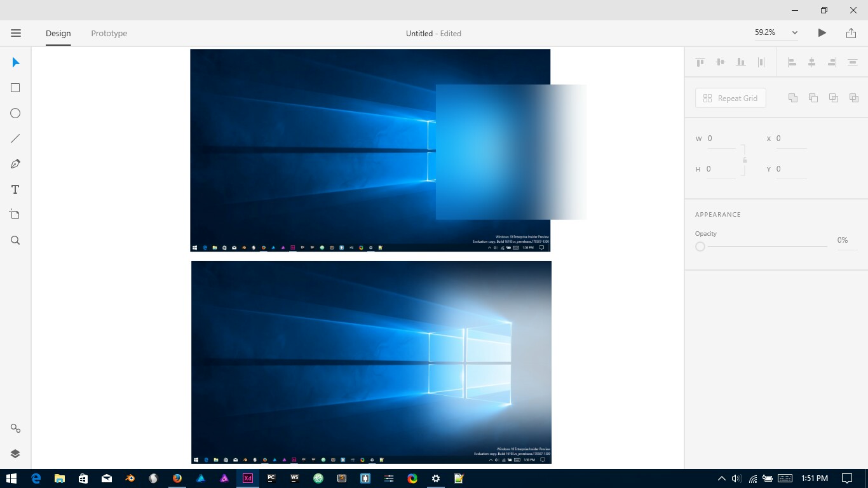The width and height of the screenshot is (868, 488).
Task: Open Blender from the taskbar
Action: 130,478
